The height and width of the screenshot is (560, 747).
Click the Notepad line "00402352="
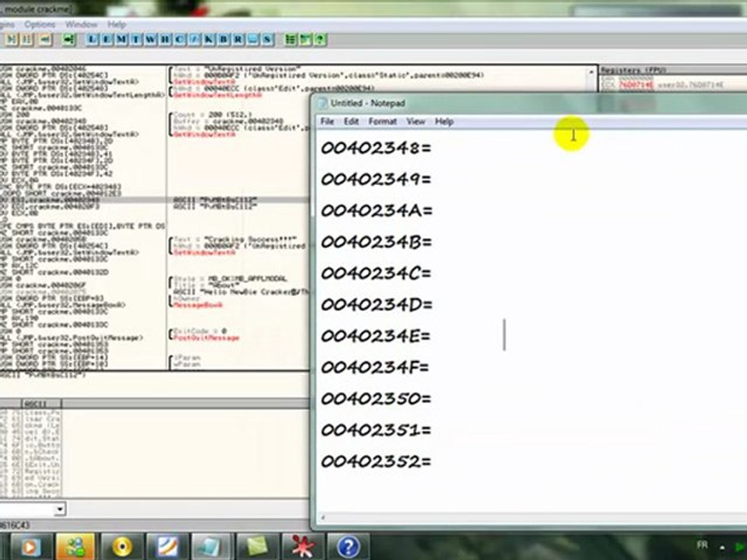coord(376,461)
